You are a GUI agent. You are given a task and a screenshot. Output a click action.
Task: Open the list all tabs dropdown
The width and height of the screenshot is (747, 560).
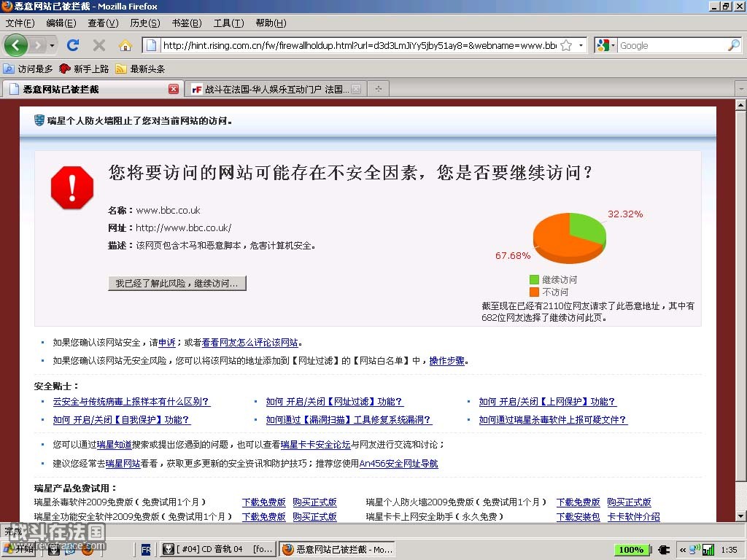[x=741, y=89]
